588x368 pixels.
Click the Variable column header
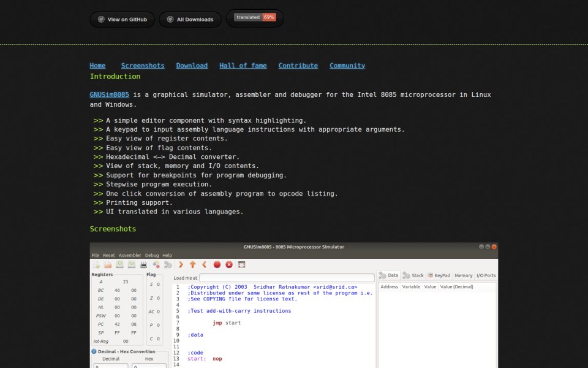coord(411,286)
